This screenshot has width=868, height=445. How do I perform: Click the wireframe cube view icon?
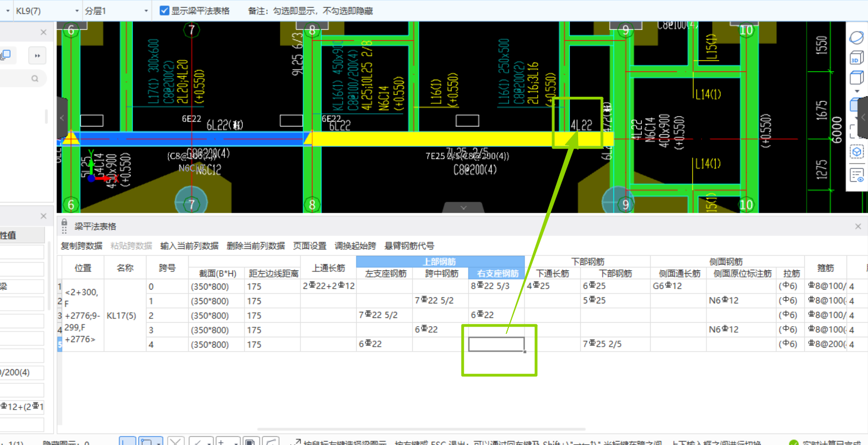[x=856, y=77]
